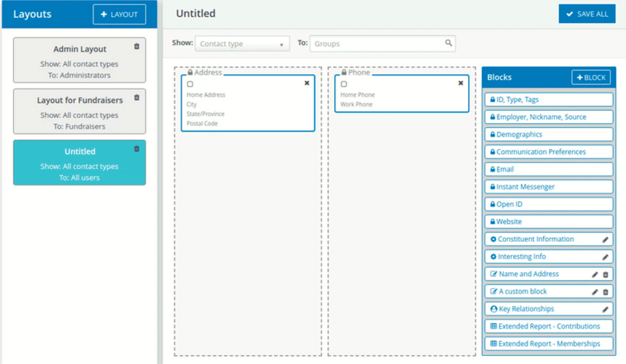626x364 pixels.
Task: Remove the Address block from the layout
Action: [307, 83]
